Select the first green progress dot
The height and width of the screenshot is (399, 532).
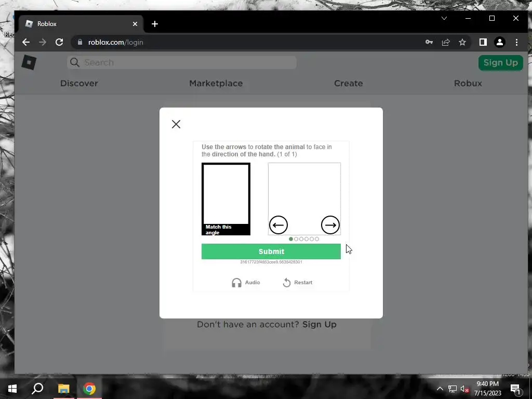point(291,239)
